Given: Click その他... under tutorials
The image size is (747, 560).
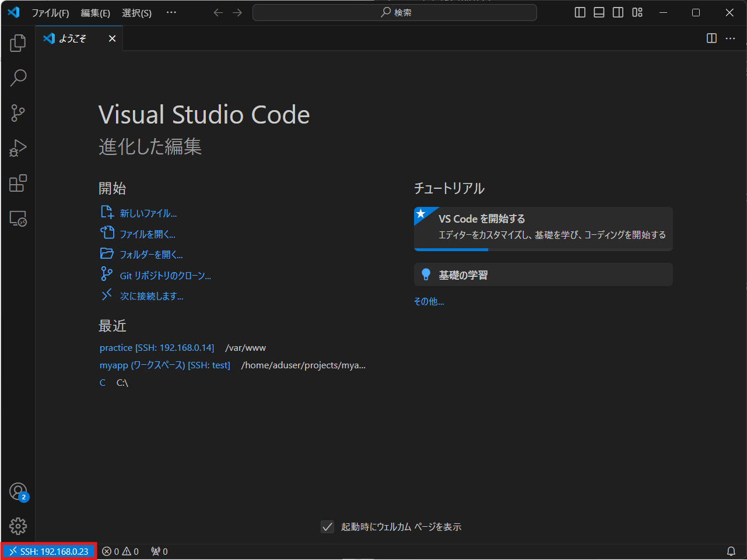Looking at the screenshot, I should point(429,301).
